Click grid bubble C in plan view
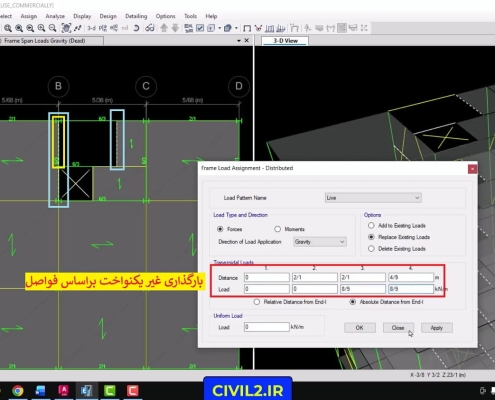This screenshot has height=400, width=495. [146, 86]
